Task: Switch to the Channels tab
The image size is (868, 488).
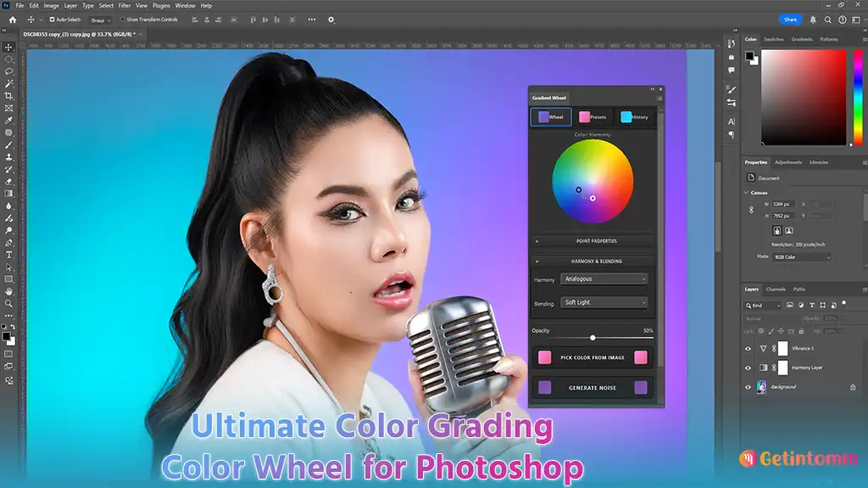Action: click(x=776, y=290)
